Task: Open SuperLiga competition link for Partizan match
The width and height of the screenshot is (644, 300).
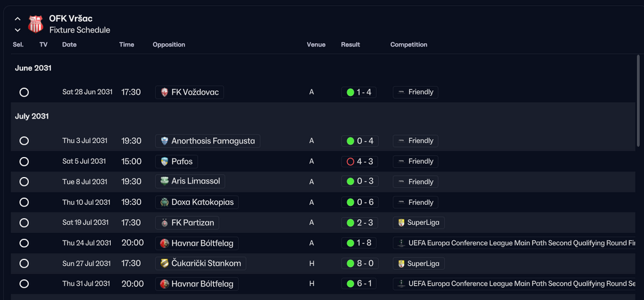Action: click(419, 223)
